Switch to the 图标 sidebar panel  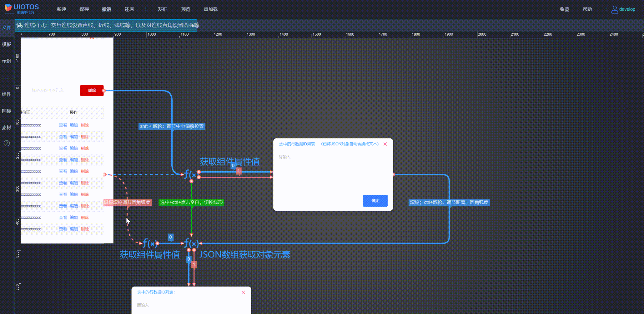coord(7,111)
